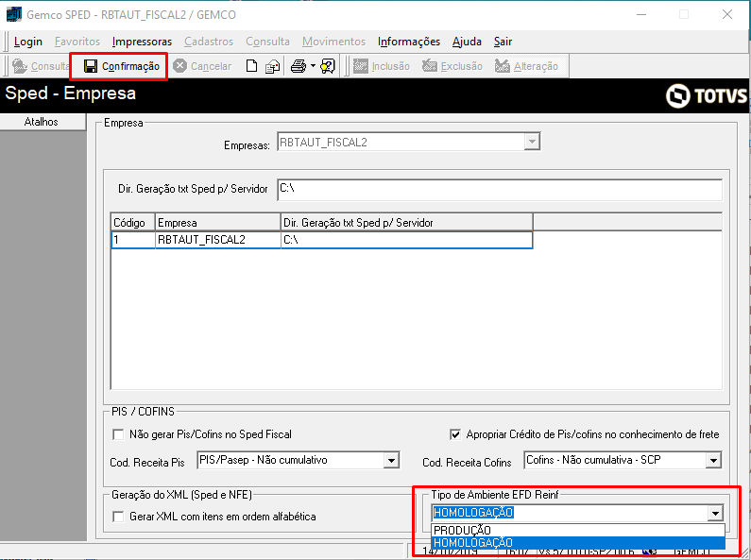The image size is (751, 560).
Task: Click the blank new document icon
Action: point(251,66)
